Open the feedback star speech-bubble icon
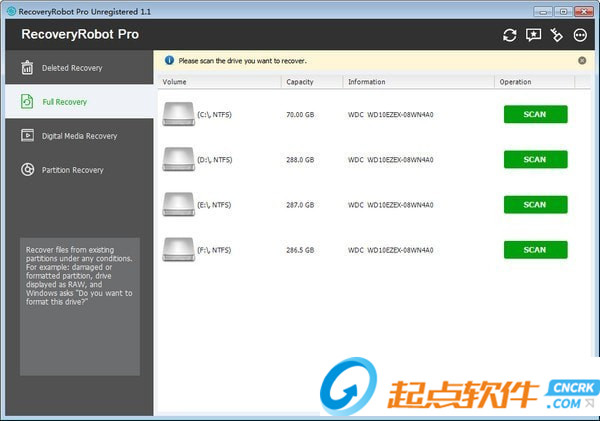Screen dimensions: 600x421 pyautogui.click(x=533, y=35)
